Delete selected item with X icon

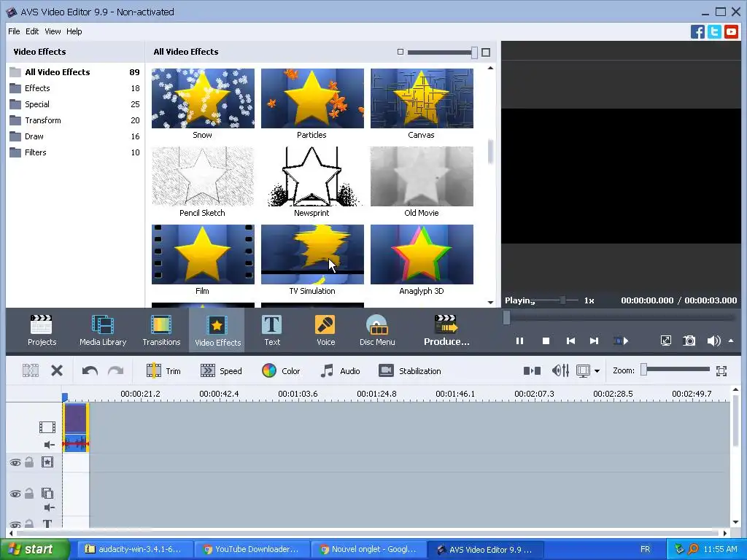57,370
